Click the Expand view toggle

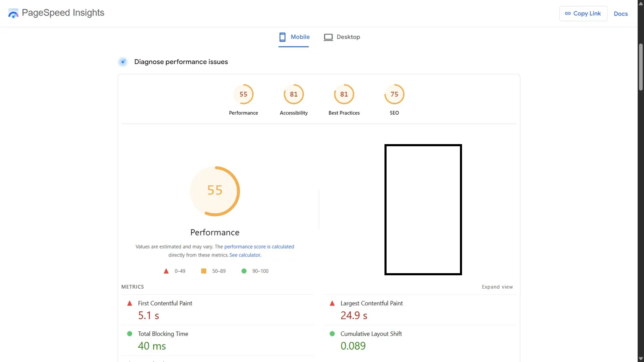click(497, 287)
